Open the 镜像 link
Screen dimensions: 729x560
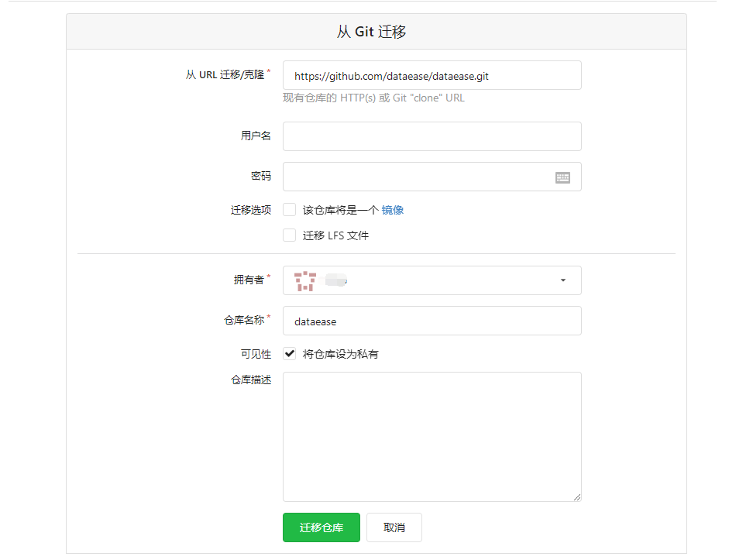click(x=392, y=210)
